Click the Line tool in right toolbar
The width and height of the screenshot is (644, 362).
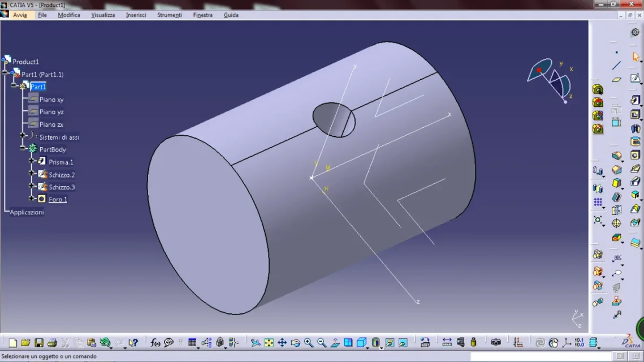click(x=616, y=66)
